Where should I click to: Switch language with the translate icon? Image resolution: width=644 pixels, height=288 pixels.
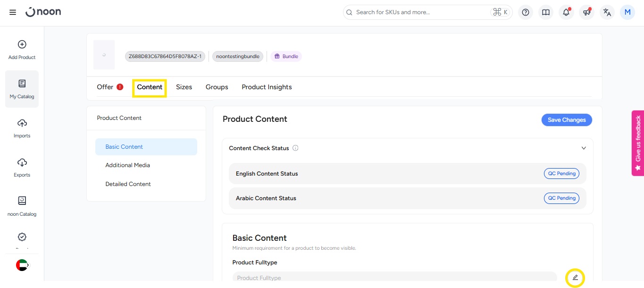point(607,12)
